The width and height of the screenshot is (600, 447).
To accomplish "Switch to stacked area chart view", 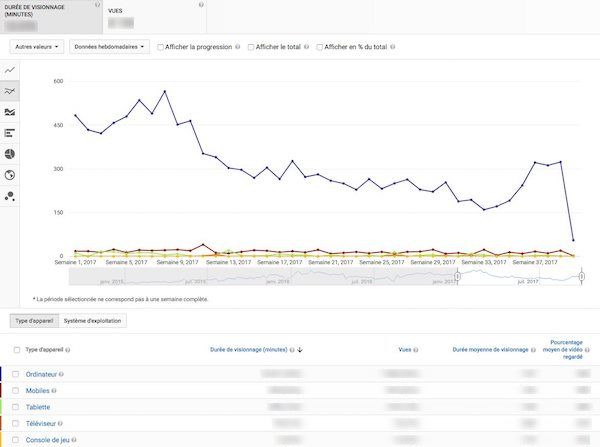I will (x=10, y=112).
